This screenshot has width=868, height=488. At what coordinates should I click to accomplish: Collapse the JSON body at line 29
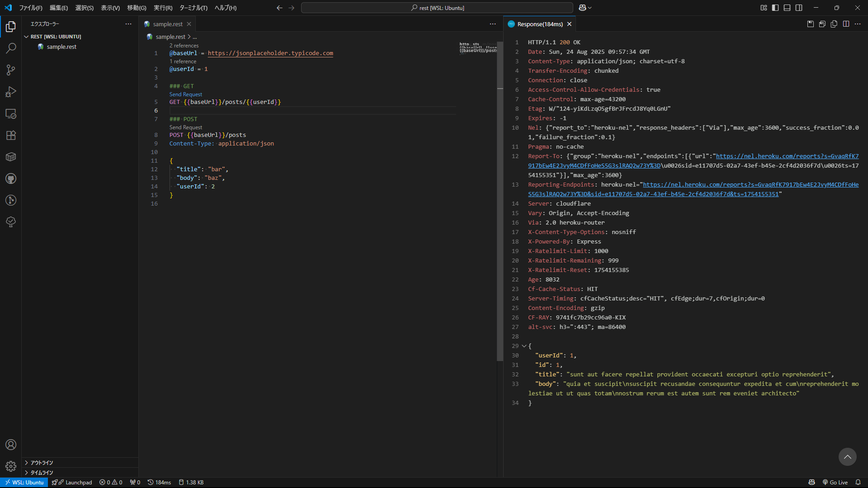(x=524, y=346)
